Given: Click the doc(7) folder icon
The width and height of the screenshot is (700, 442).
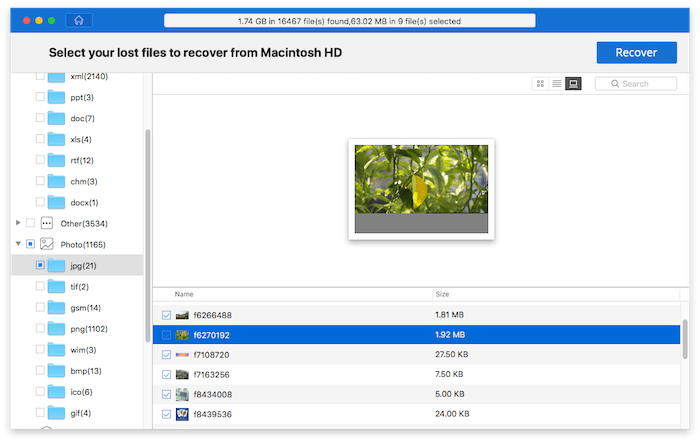Looking at the screenshot, I should tap(56, 118).
